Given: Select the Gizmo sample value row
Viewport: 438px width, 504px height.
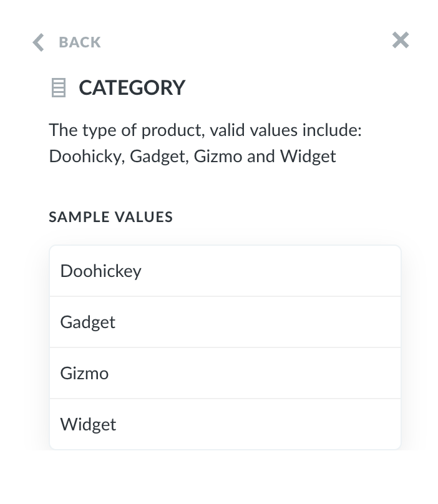Looking at the screenshot, I should point(225,373).
